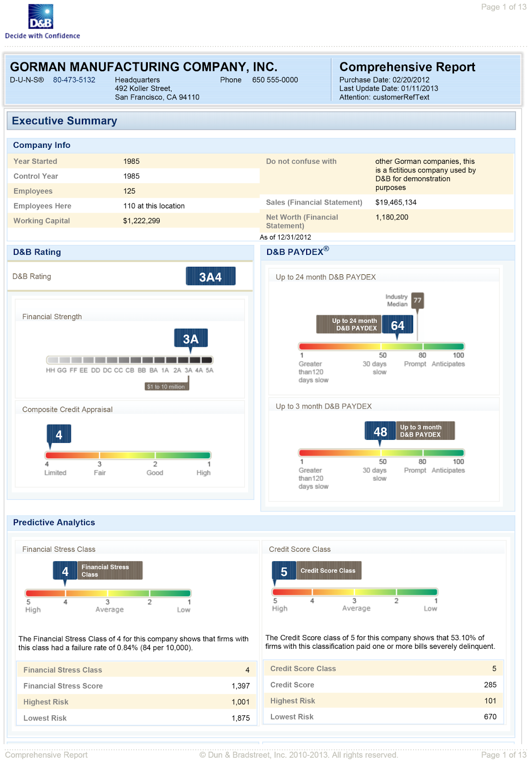532x761 pixels.
Task: Select the Highest Risk value 1,001
Action: point(241,702)
